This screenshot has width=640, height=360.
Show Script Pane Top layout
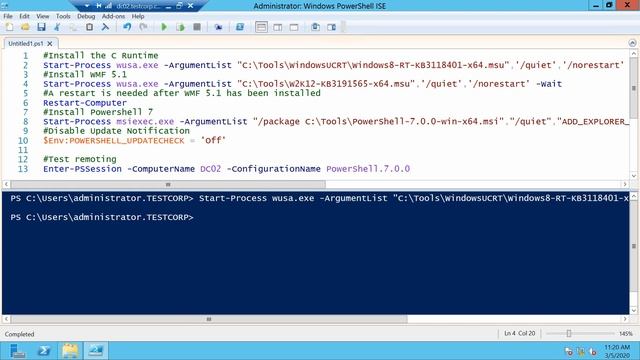pyautogui.click(x=261, y=27)
